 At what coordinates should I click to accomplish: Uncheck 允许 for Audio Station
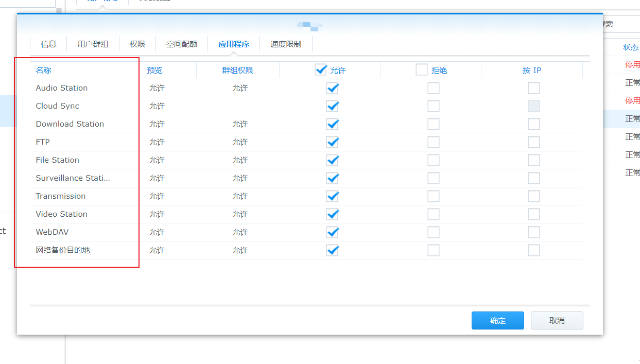(333, 88)
